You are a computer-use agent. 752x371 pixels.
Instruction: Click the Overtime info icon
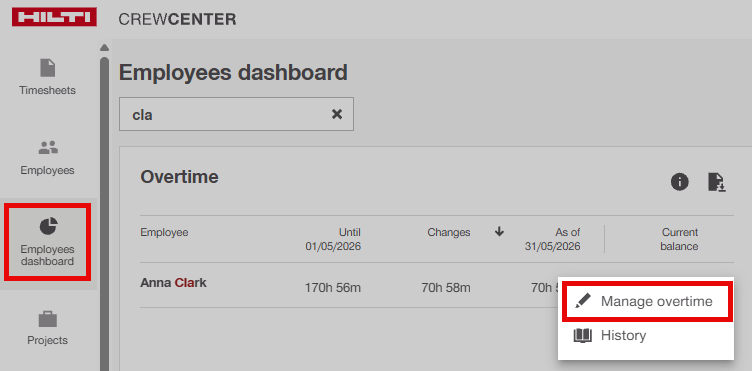[680, 182]
